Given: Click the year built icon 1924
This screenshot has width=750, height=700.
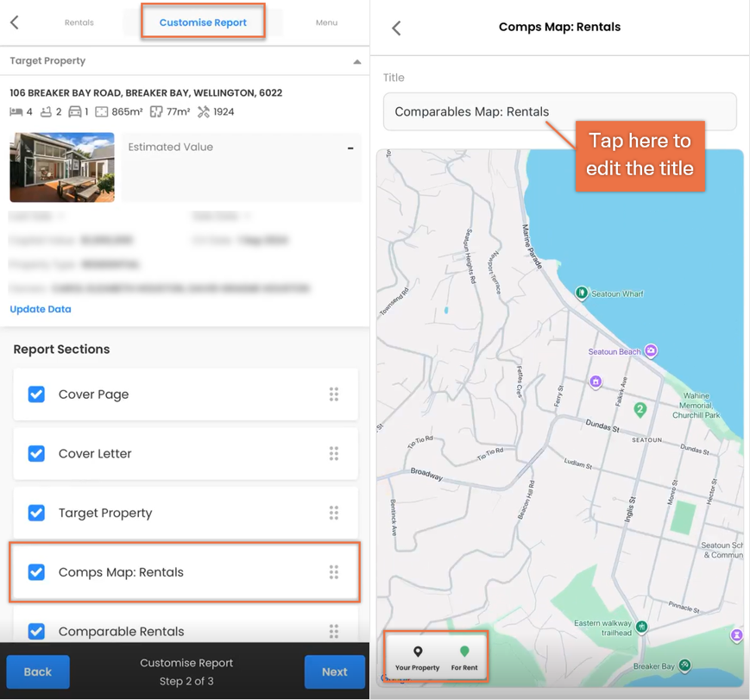Looking at the screenshot, I should click(204, 112).
